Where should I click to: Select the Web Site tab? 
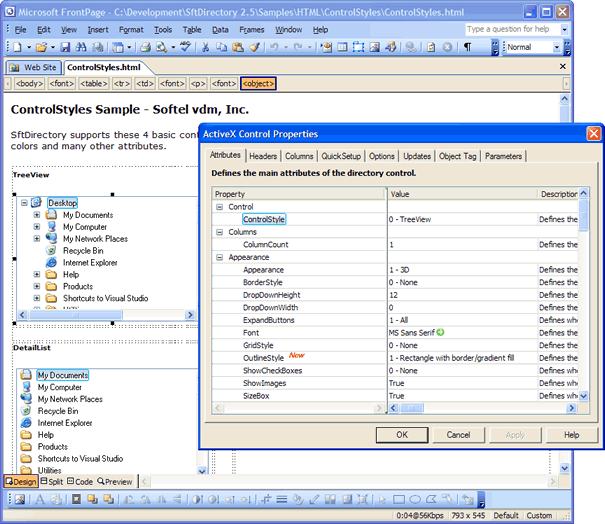click(34, 68)
